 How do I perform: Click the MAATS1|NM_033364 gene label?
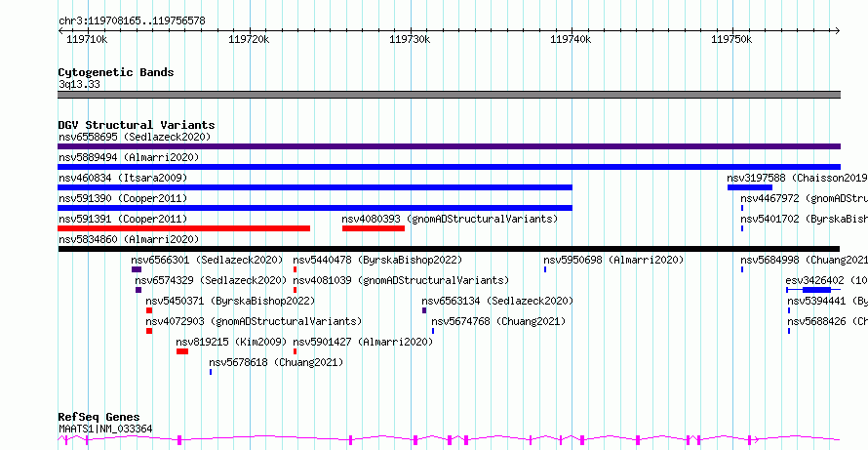point(105,429)
